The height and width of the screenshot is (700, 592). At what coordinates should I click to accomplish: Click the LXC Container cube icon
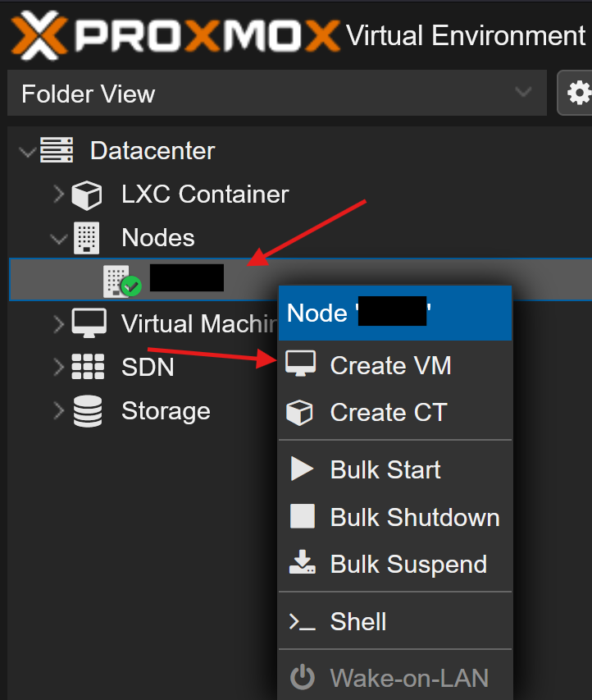coord(88,195)
